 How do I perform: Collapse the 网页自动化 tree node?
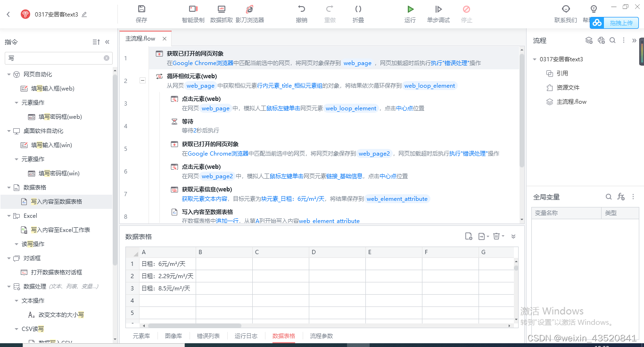8,74
